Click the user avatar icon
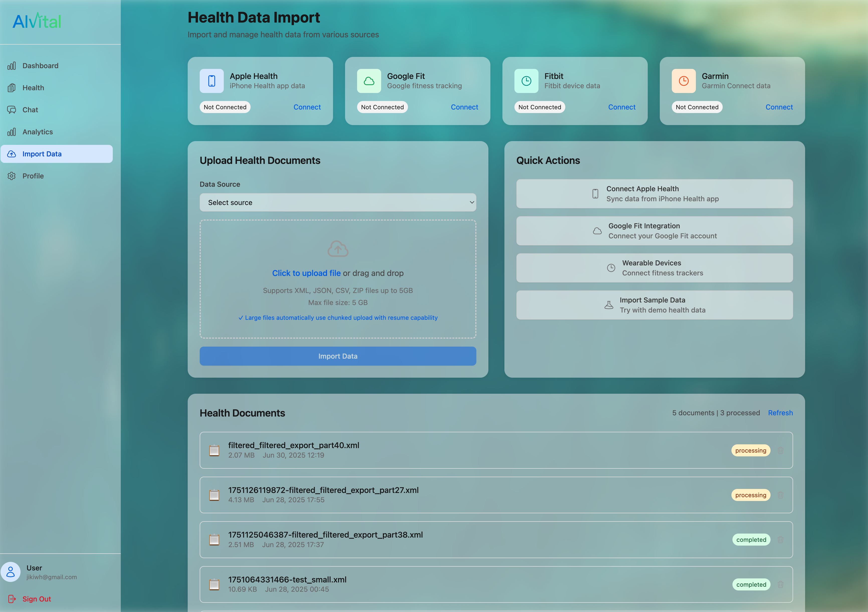868x612 pixels. tap(11, 572)
